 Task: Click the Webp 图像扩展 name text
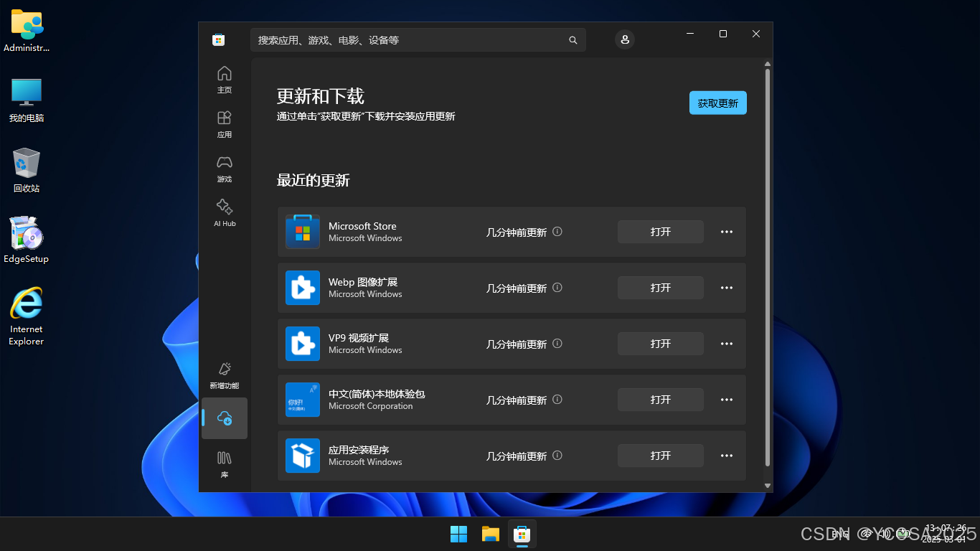pos(363,282)
